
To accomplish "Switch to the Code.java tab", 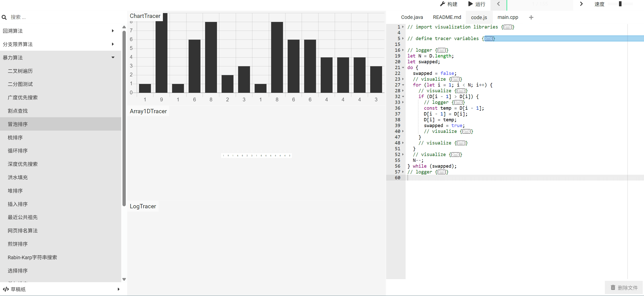I will pyautogui.click(x=412, y=17).
